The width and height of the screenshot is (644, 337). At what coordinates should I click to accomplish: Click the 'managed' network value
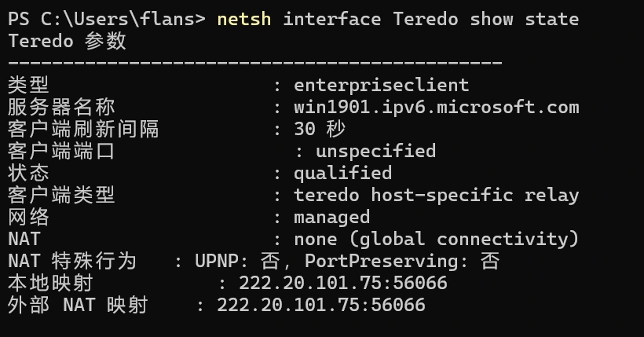(x=331, y=217)
